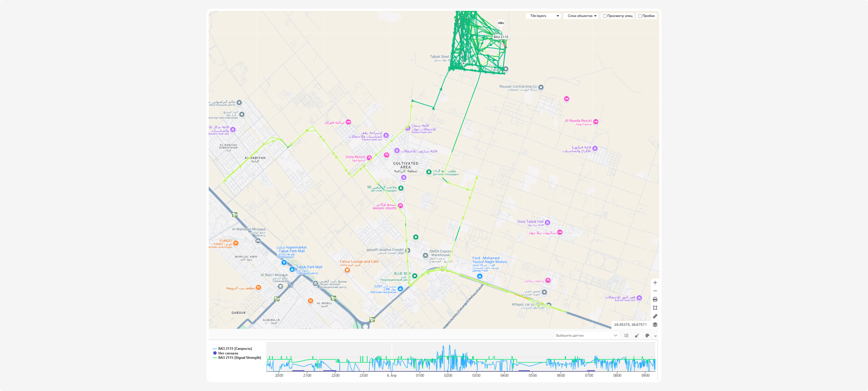
Task: Open the Выберите датчик sensor selector
Action: tap(586, 336)
